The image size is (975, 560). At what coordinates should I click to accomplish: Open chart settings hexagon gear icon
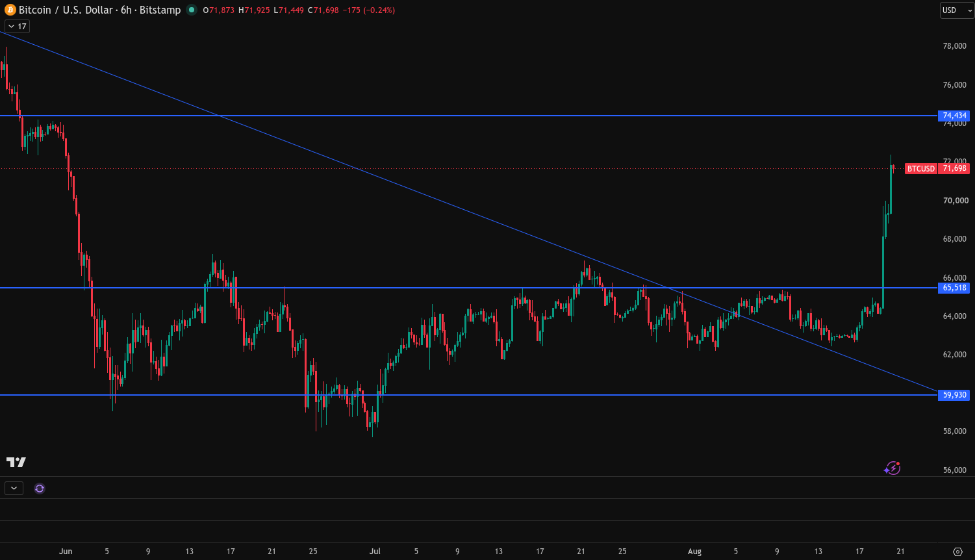[957, 552]
